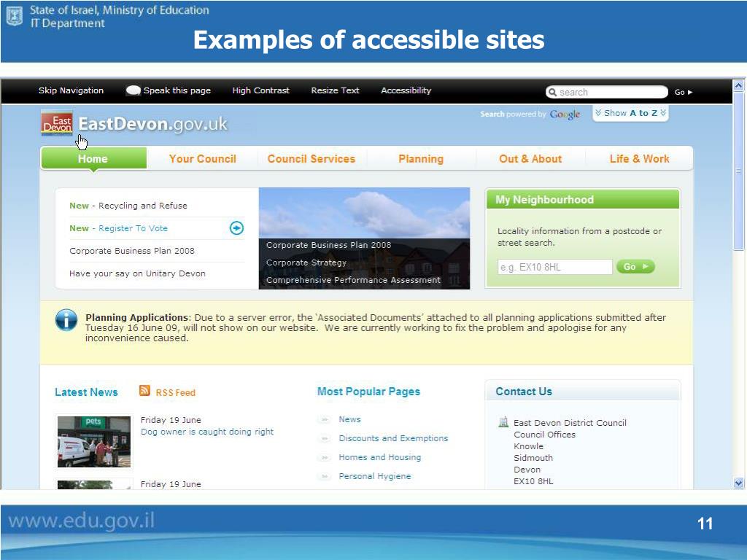Image resolution: width=747 pixels, height=560 pixels.
Task: Click the East Devon logo icon
Action: click(57, 123)
